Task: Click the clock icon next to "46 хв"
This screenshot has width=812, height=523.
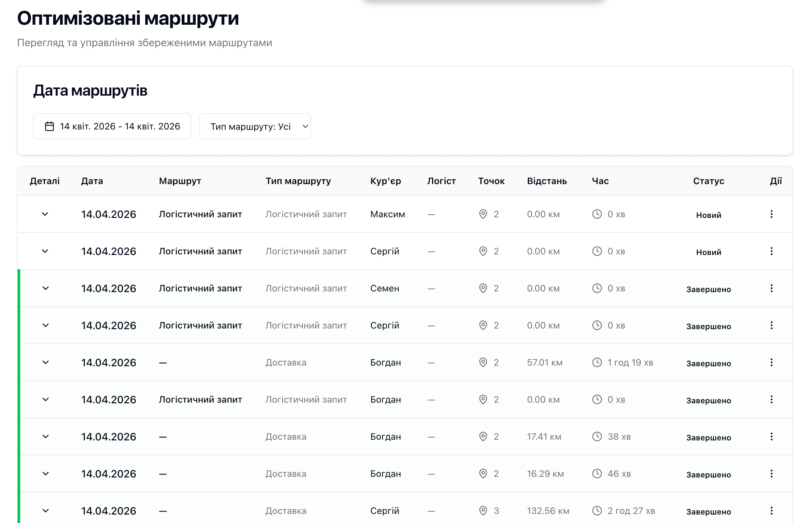Action: point(597,474)
